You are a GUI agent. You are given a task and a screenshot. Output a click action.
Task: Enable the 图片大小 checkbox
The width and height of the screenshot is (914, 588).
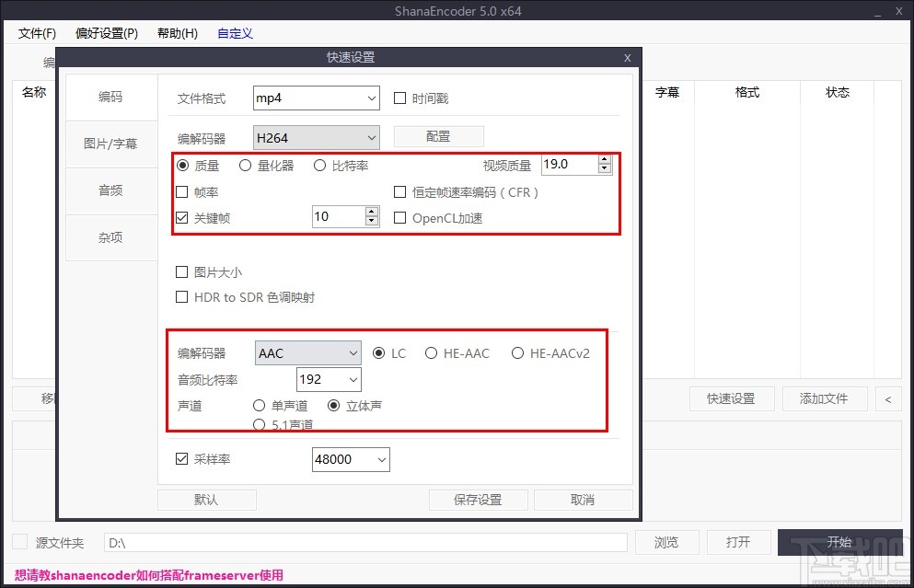(x=182, y=271)
